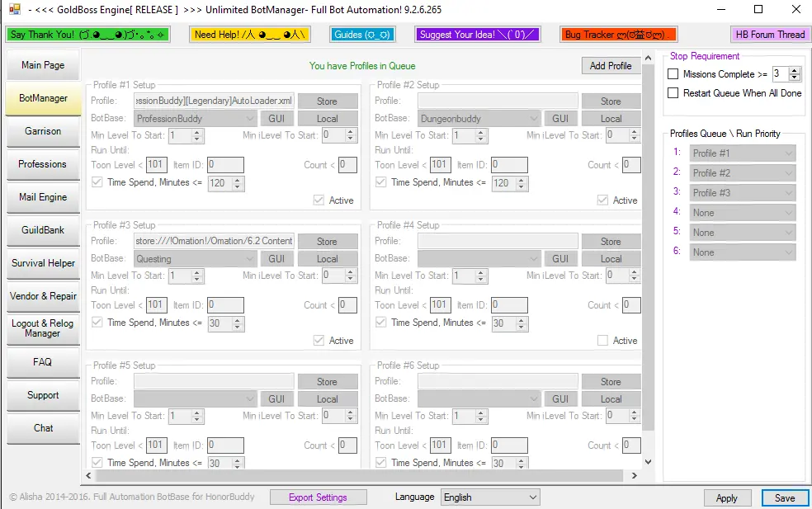Open the Chat tab
Viewport: 812px width, 509px height.
tap(43, 428)
